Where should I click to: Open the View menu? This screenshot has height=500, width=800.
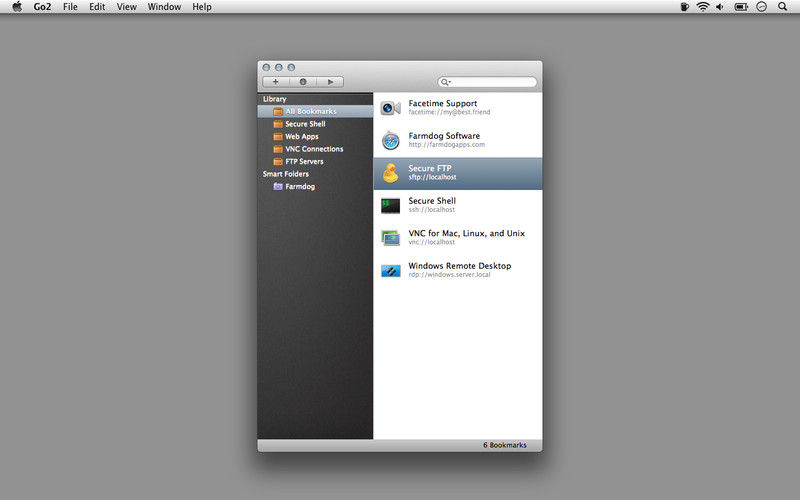127,7
